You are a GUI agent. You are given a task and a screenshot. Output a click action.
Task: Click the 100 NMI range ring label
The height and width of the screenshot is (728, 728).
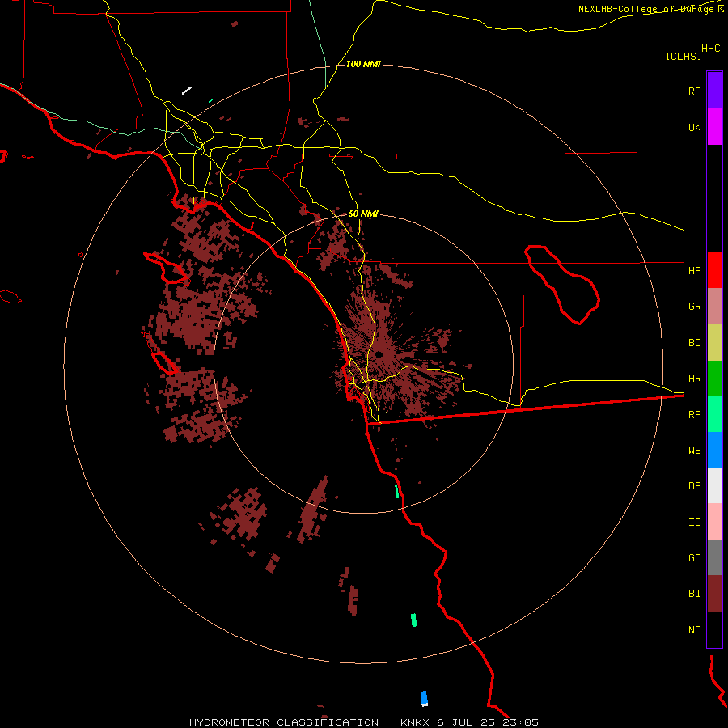click(363, 64)
